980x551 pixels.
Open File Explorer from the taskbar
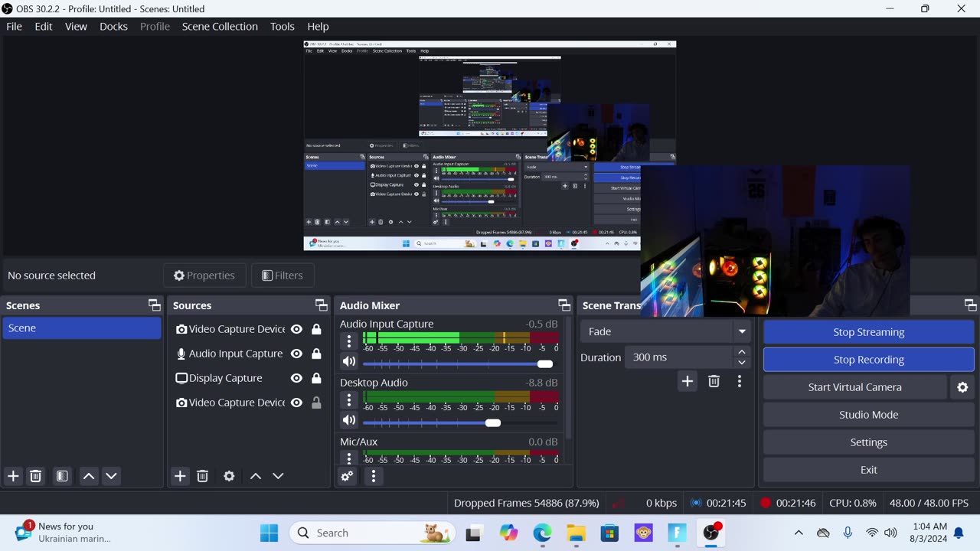[x=576, y=533]
